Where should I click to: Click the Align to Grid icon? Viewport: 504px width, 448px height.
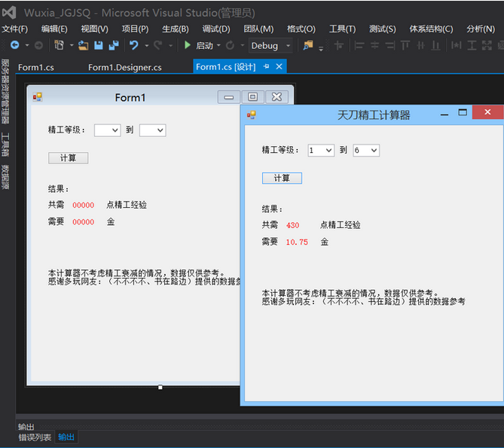click(x=338, y=45)
